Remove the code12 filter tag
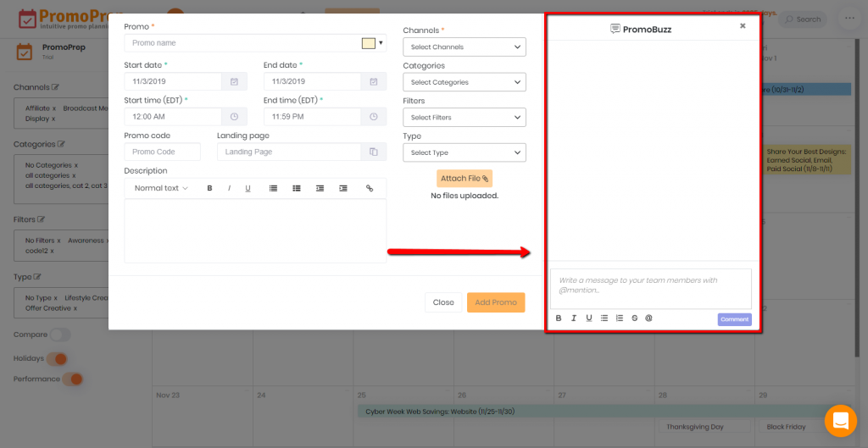The height and width of the screenshot is (448, 868). pyautogui.click(x=52, y=251)
